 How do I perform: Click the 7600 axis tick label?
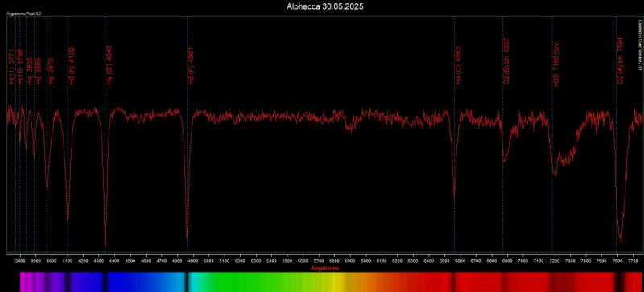(617, 261)
